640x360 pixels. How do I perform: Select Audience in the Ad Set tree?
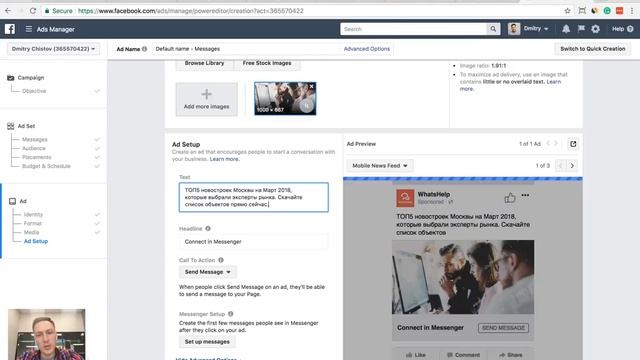coord(33,149)
